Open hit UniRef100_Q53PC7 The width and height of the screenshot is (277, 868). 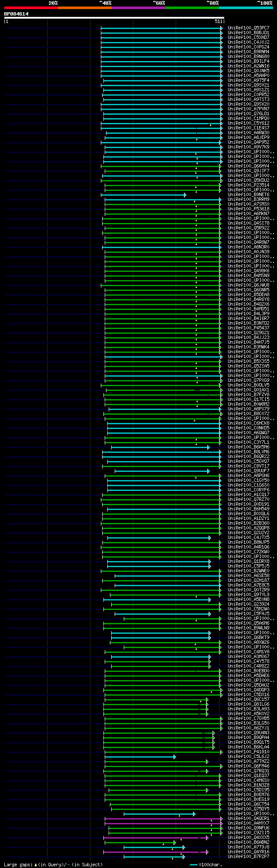pos(248,28)
